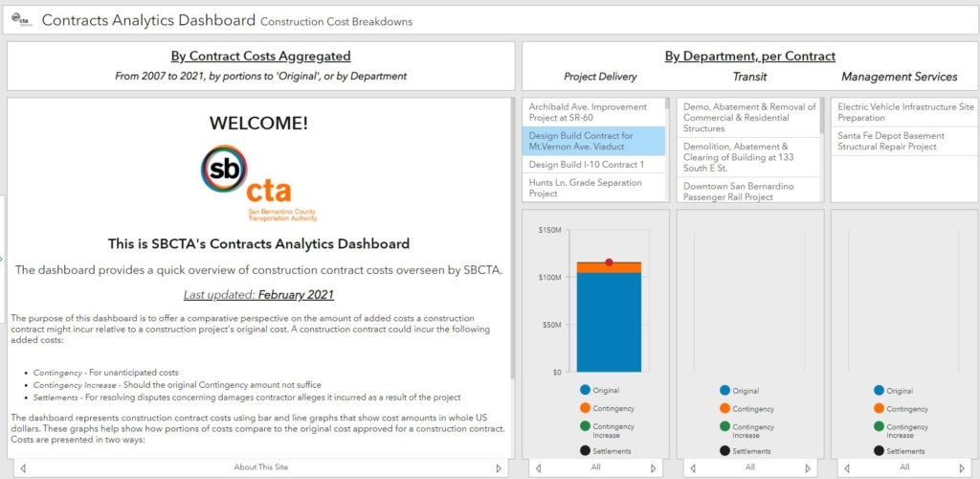980x479 pixels.
Task: Toggle Contingency legend in Transit chart
Action: tap(746, 408)
